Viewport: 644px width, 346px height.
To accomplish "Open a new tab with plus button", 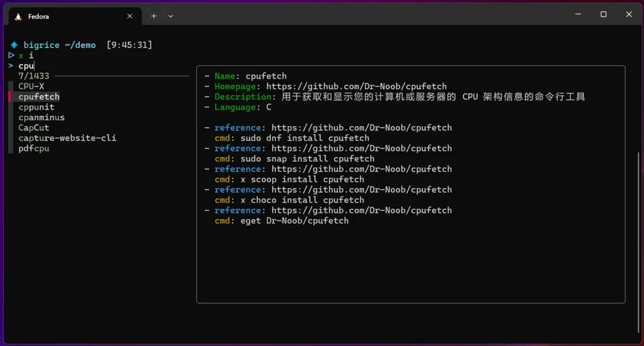I will click(154, 16).
